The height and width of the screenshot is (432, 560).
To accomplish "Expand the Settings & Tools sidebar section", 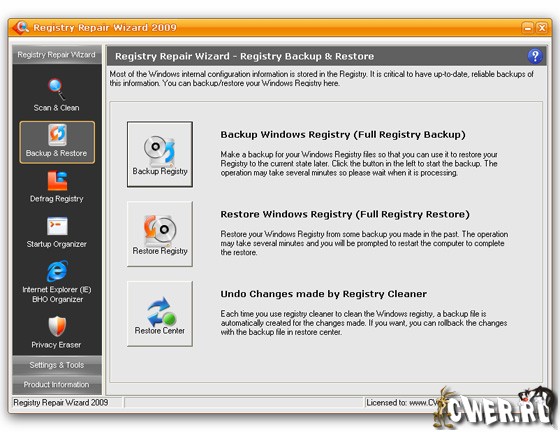I will pos(57,365).
